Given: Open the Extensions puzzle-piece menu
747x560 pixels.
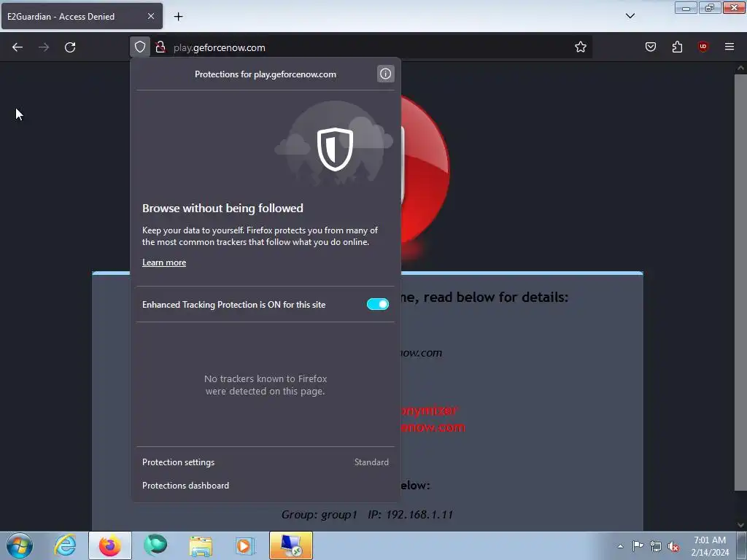Looking at the screenshot, I should point(677,47).
